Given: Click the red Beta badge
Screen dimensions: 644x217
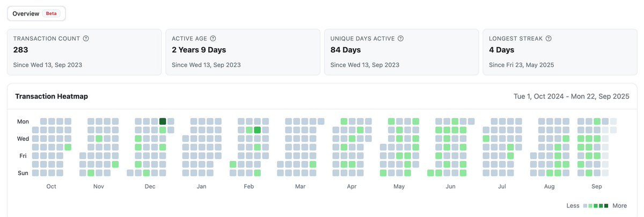Looking at the screenshot, I should [52, 13].
